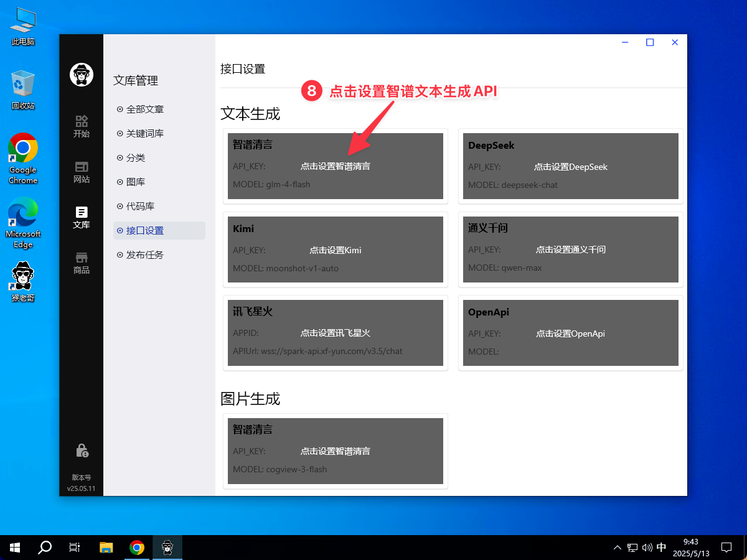Open the taskbar clock and date
Screen dimensions: 747x560
[691, 548]
